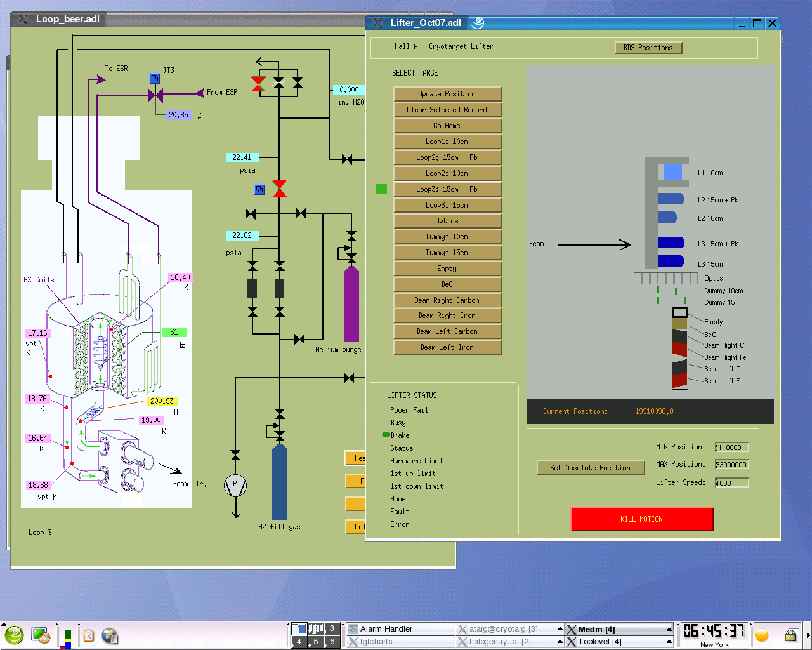This screenshot has width=812, height=650.
Task: Click the lock screen padlock icon
Action: [790, 635]
